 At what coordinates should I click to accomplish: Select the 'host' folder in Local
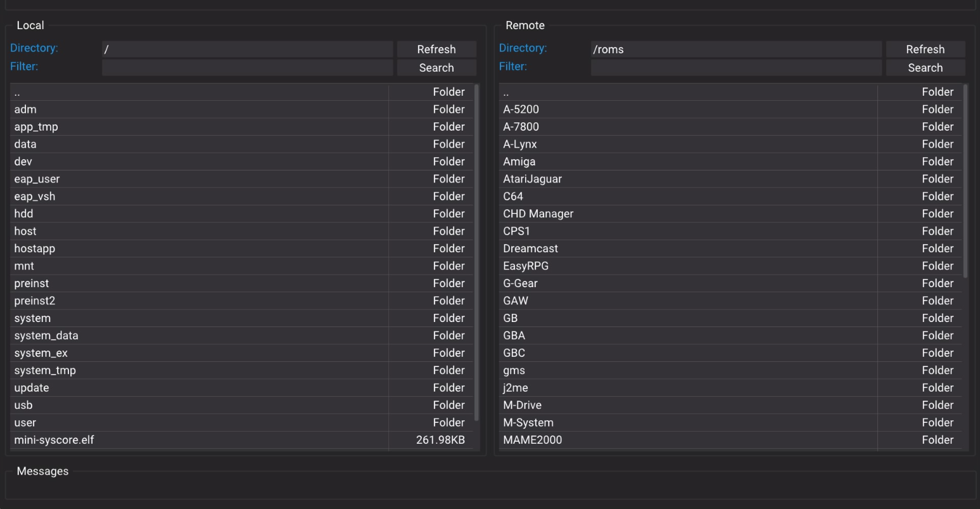[x=242, y=231]
